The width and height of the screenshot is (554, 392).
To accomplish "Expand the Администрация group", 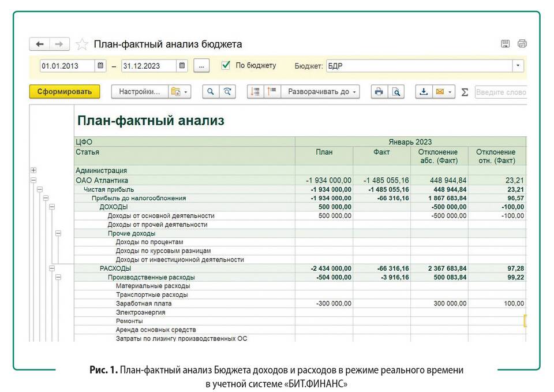I will point(33,170).
